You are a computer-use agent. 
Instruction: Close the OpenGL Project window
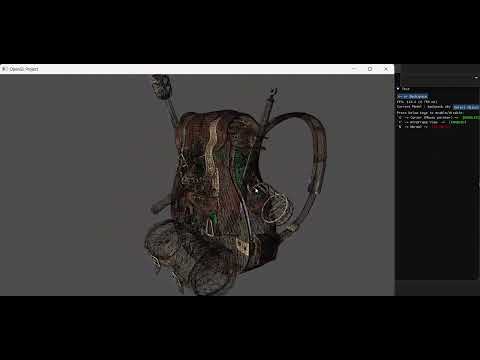(x=386, y=69)
